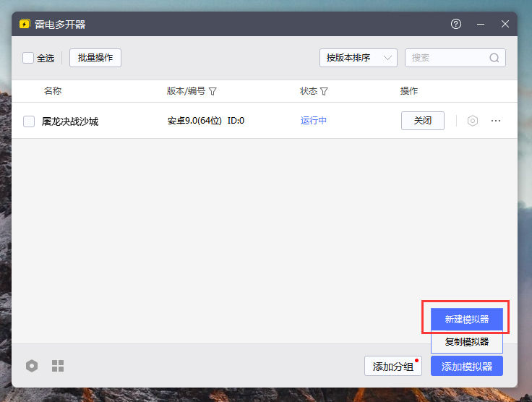Click the filter icon beside 状态

pyautogui.click(x=324, y=92)
